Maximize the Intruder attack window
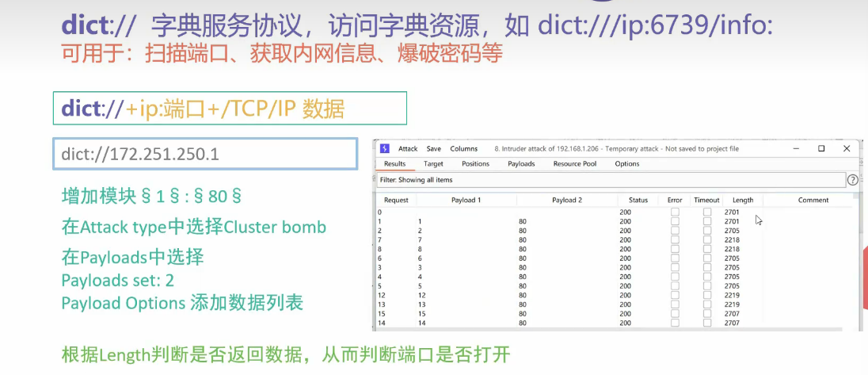This screenshot has width=868, height=375. click(x=821, y=148)
